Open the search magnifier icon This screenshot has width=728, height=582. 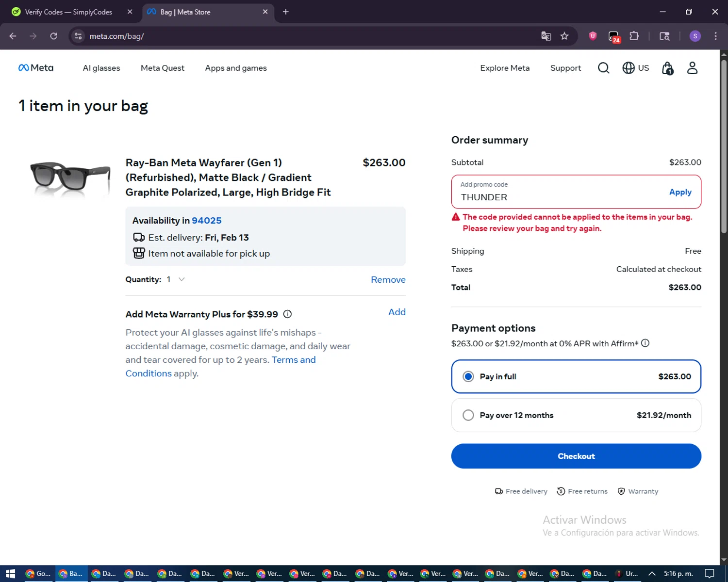[x=603, y=68]
